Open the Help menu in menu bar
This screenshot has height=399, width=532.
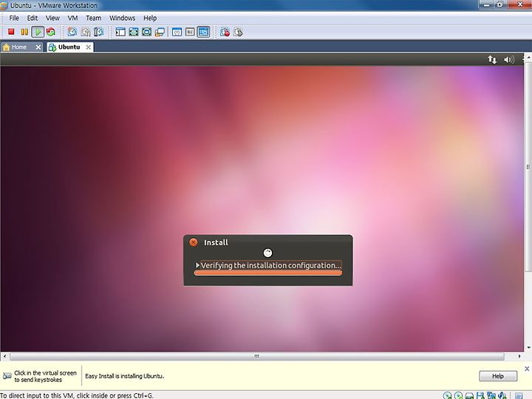(150, 18)
